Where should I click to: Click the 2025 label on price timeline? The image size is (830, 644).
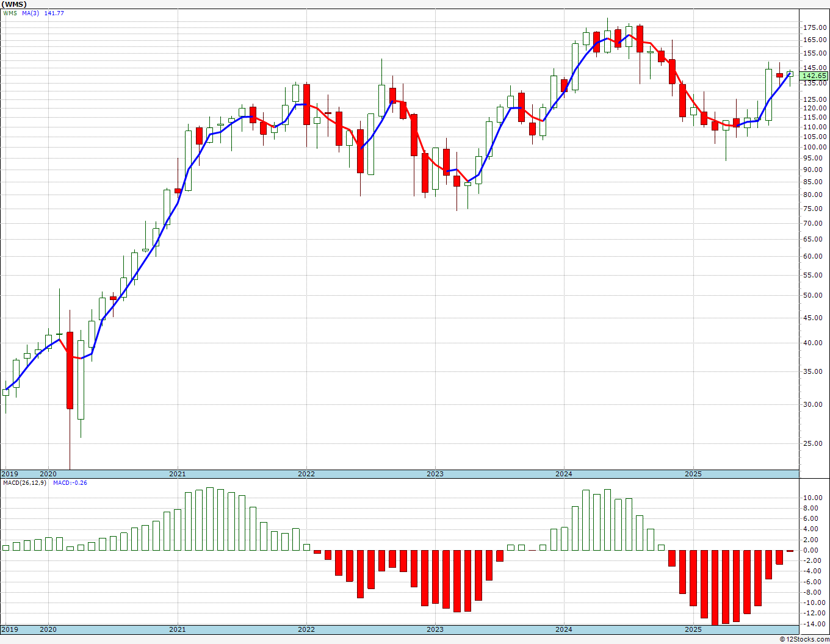[693, 474]
